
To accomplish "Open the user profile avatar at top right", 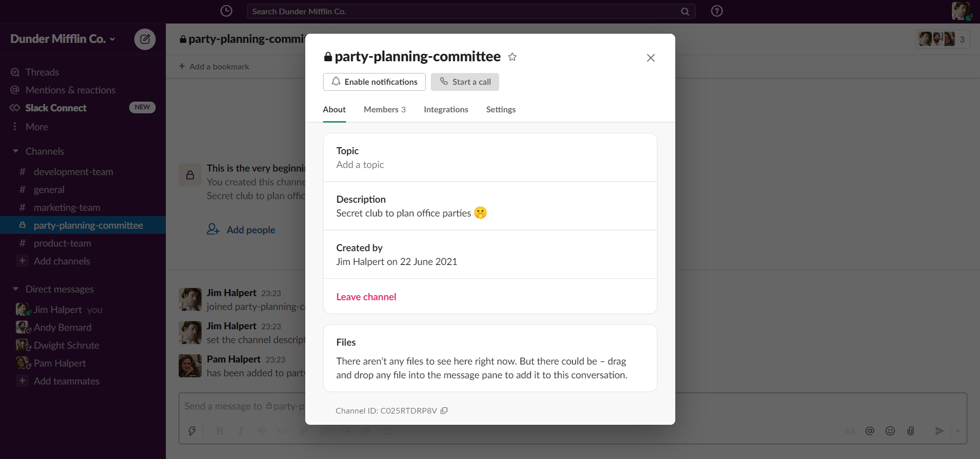I will click(x=961, y=11).
